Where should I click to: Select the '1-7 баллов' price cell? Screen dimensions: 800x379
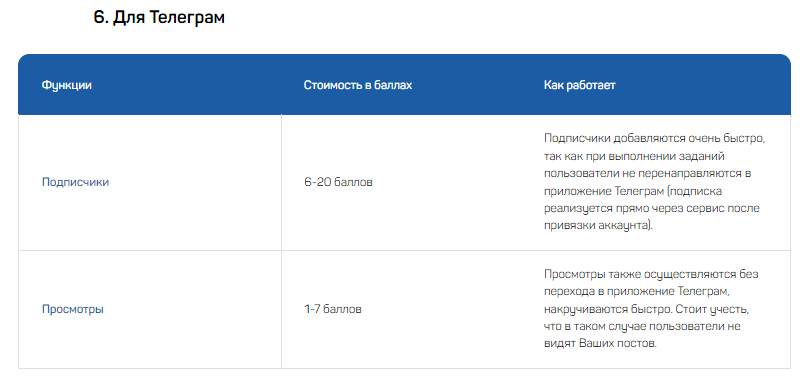point(333,309)
